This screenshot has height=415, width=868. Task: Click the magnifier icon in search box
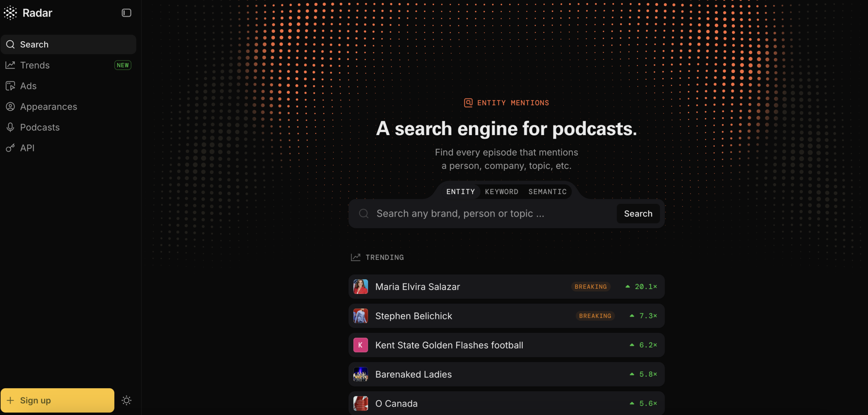pos(364,213)
